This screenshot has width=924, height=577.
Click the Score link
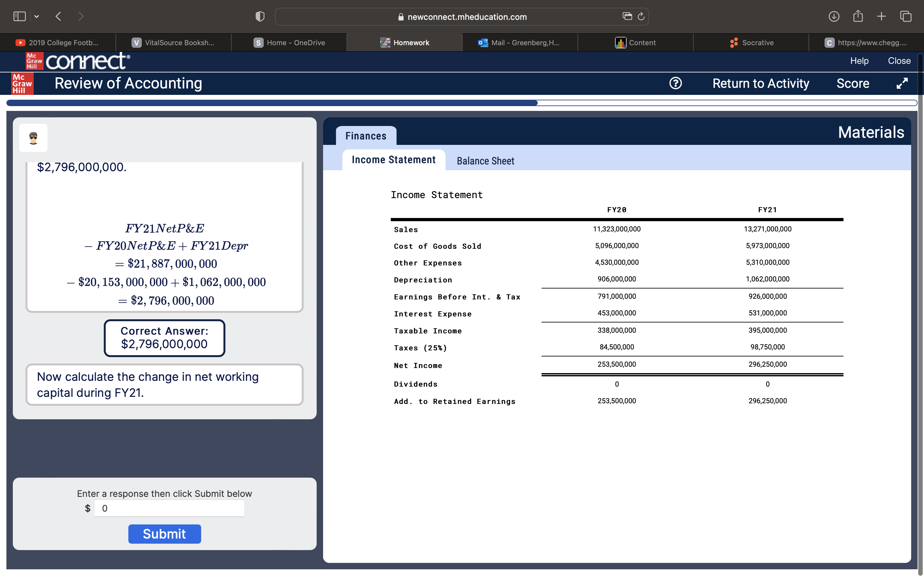[852, 83]
